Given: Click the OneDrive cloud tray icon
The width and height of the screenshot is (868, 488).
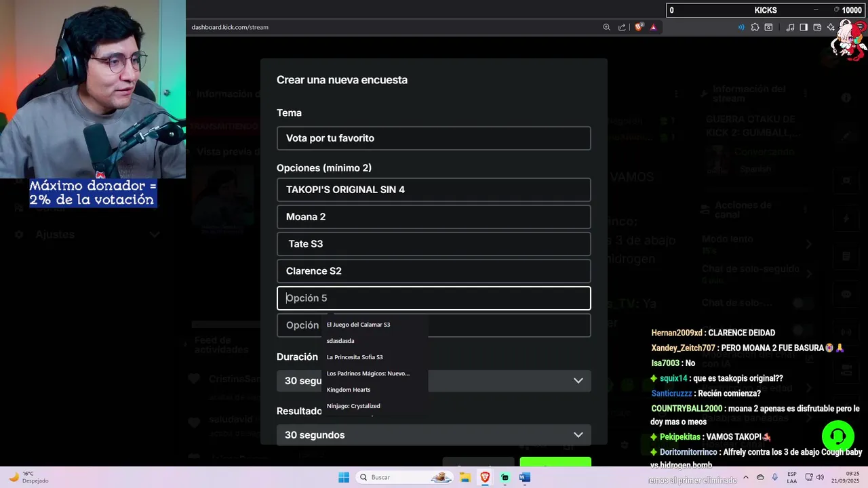Looking at the screenshot, I should pyautogui.click(x=760, y=477).
